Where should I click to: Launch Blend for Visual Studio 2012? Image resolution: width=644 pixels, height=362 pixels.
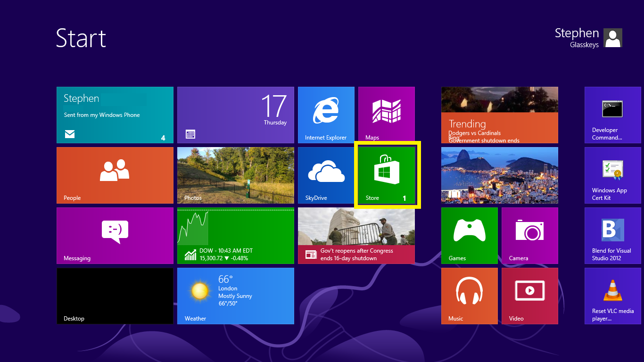[x=612, y=235]
